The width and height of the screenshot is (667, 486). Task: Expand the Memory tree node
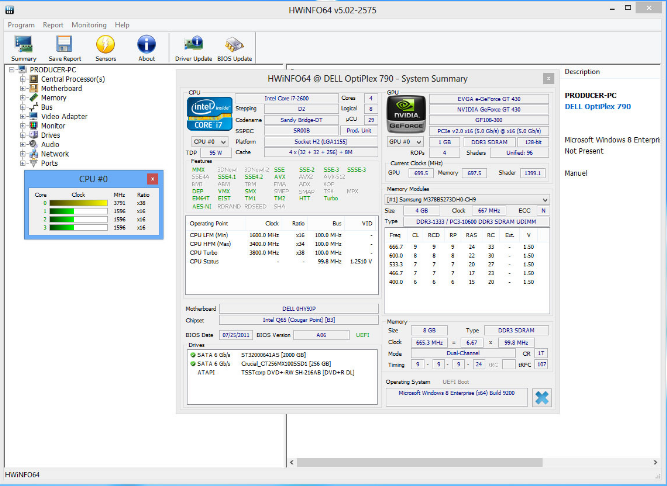(x=22, y=98)
